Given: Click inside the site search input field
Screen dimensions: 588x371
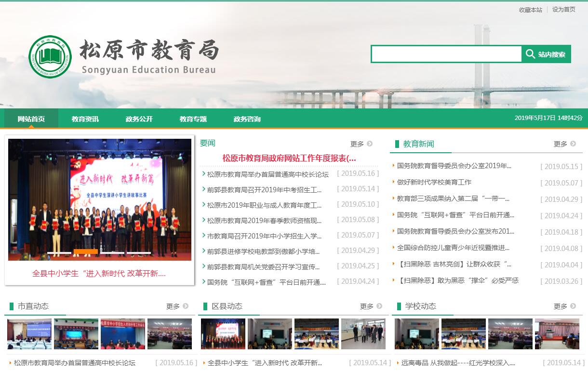Looking at the screenshot, I should [446, 54].
